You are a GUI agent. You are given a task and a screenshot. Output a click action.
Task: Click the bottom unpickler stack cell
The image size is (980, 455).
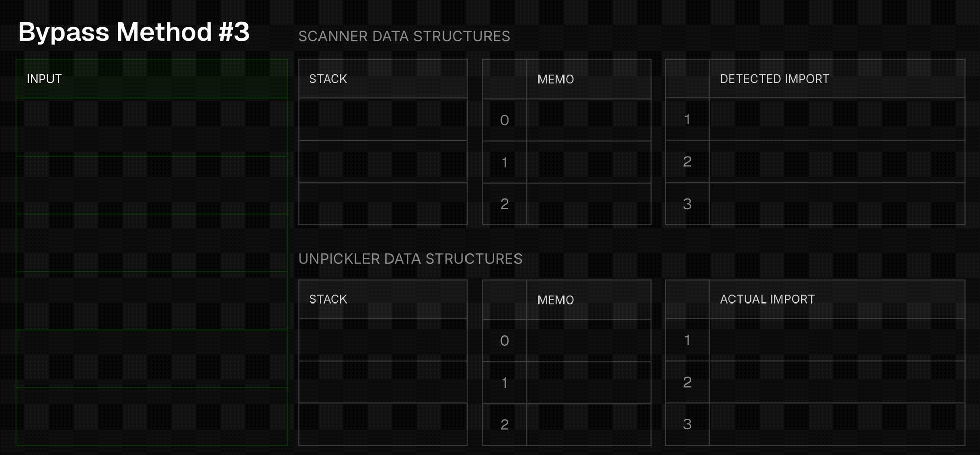(383, 424)
